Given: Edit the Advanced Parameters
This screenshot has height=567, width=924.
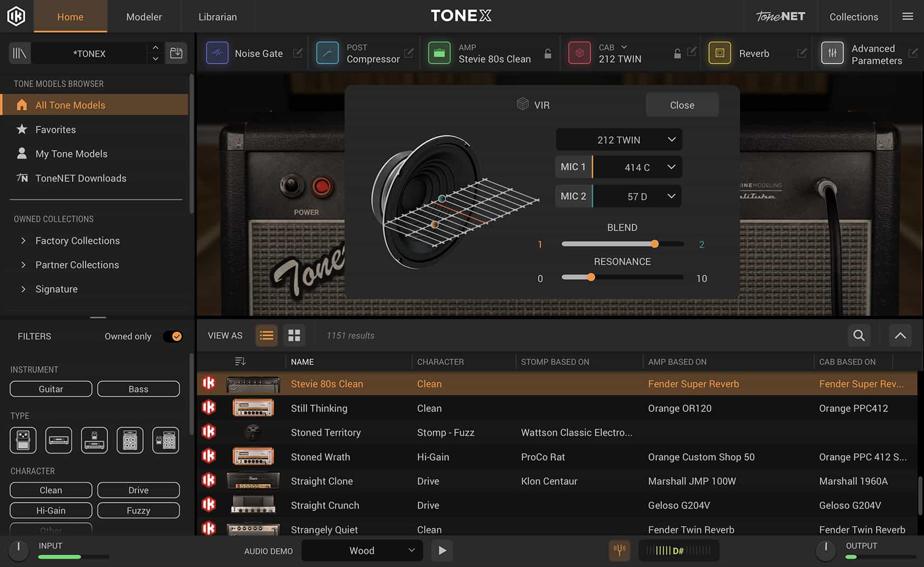Looking at the screenshot, I should [913, 53].
